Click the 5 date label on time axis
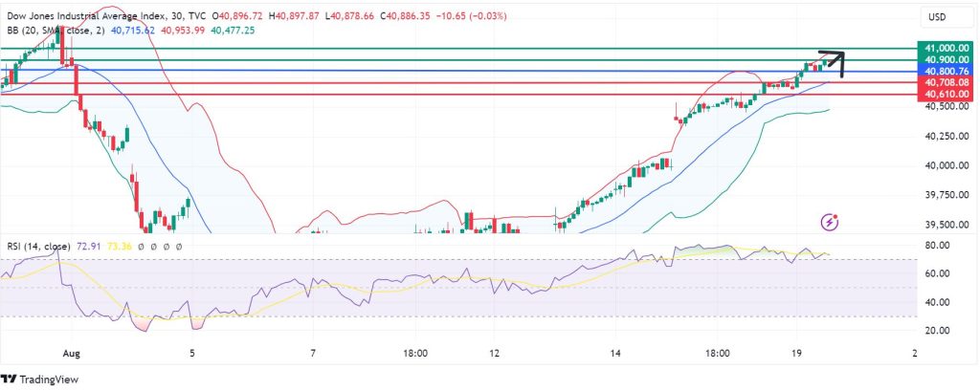The image size is (980, 391). (192, 353)
